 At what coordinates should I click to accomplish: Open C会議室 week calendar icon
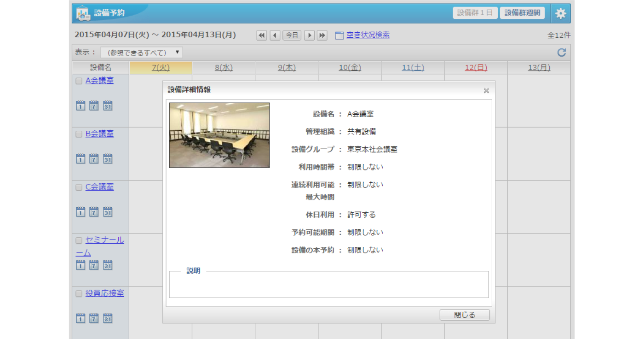click(94, 211)
